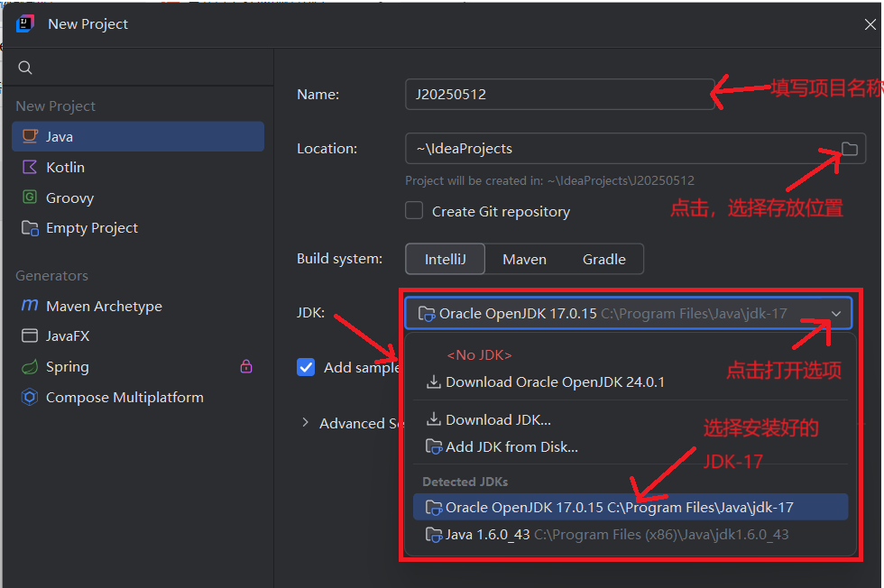
Task: Choose Empty Project in sidebar
Action: tap(137, 228)
